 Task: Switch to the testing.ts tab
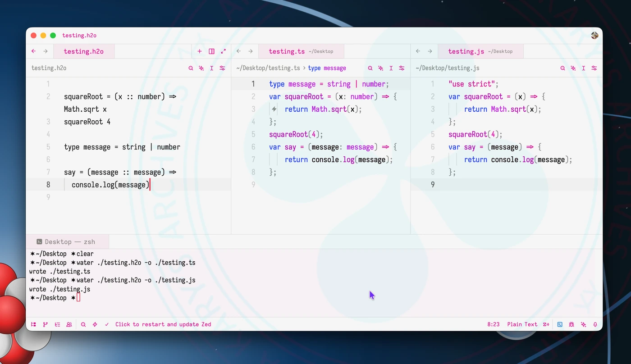click(x=287, y=51)
